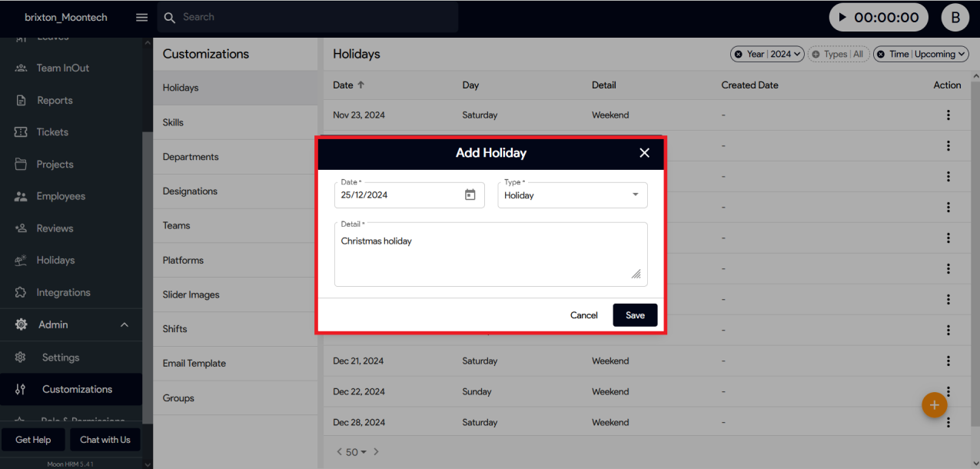Open Tickets in the sidebar

(52, 132)
